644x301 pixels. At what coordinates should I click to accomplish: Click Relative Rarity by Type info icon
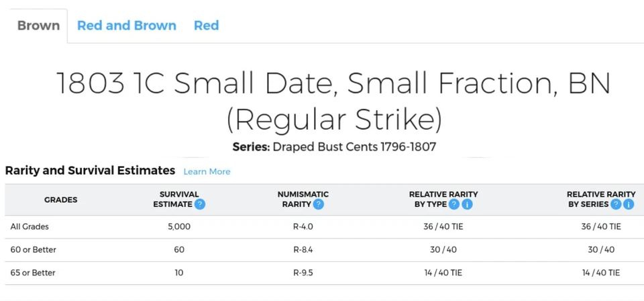[467, 204]
